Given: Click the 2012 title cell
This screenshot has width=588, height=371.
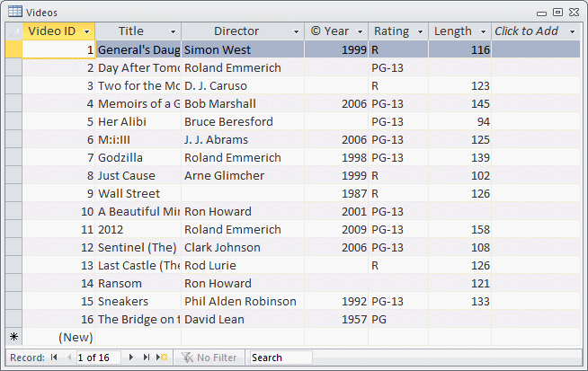Looking at the screenshot, I should coord(138,229).
